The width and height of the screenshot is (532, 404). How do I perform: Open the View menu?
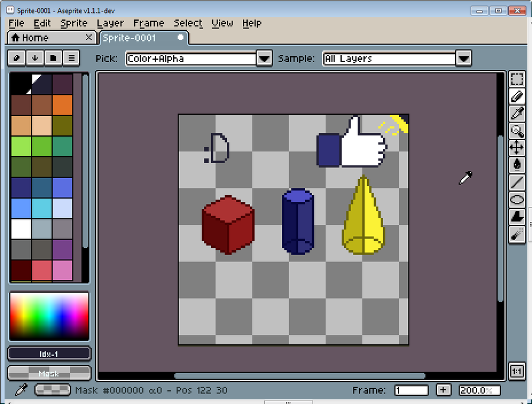pos(222,23)
